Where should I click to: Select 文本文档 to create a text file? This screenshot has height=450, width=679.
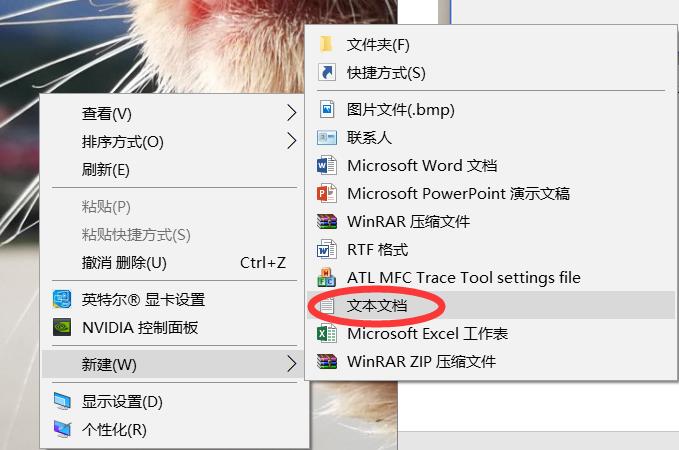pyautogui.click(x=491, y=306)
